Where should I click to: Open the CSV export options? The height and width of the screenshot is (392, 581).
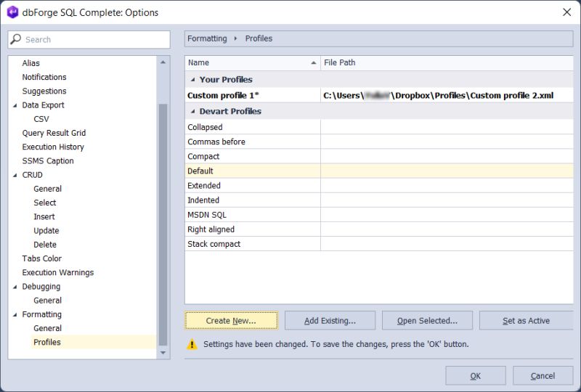point(41,119)
